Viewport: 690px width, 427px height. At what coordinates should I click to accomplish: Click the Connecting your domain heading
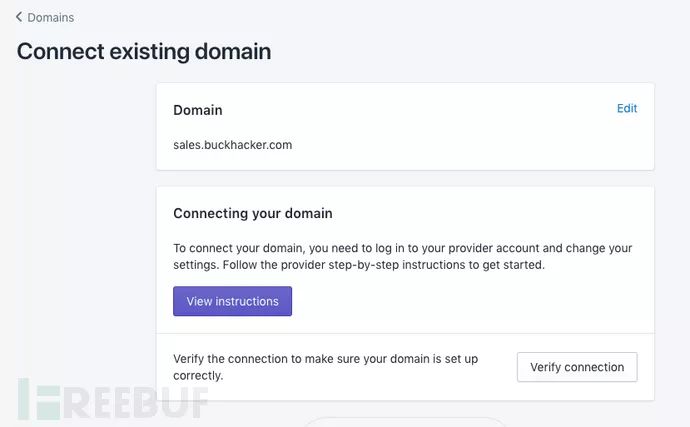pyautogui.click(x=252, y=213)
